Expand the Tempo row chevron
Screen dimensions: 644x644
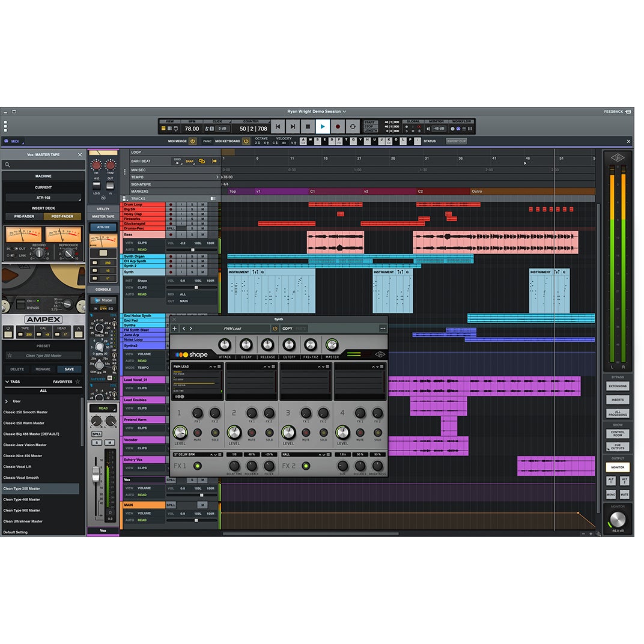tap(217, 177)
